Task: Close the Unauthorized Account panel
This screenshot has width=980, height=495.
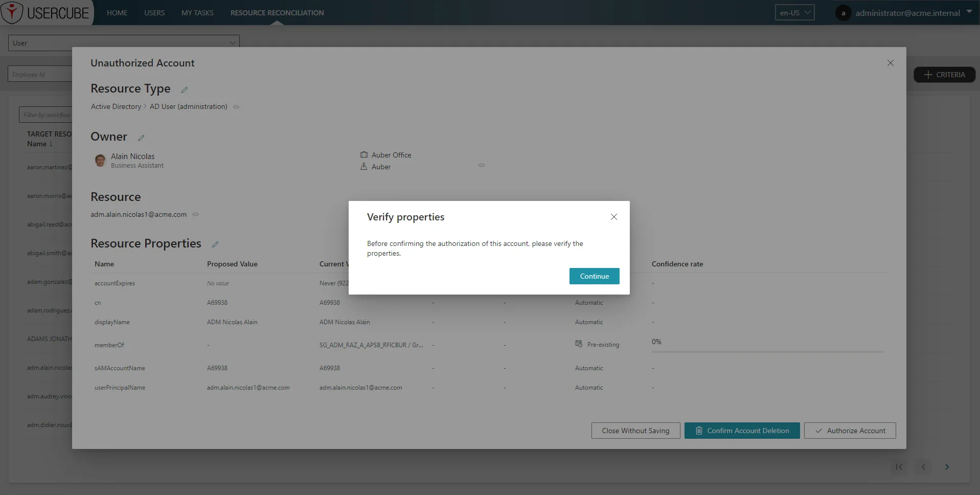Action: [891, 63]
